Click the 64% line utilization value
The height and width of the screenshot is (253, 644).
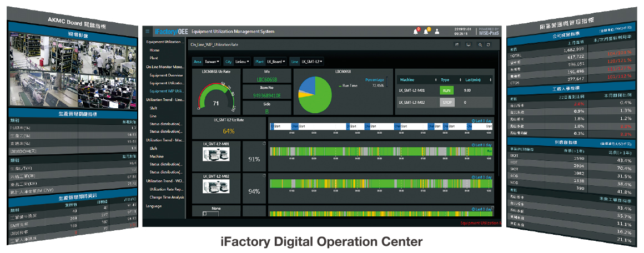[229, 131]
